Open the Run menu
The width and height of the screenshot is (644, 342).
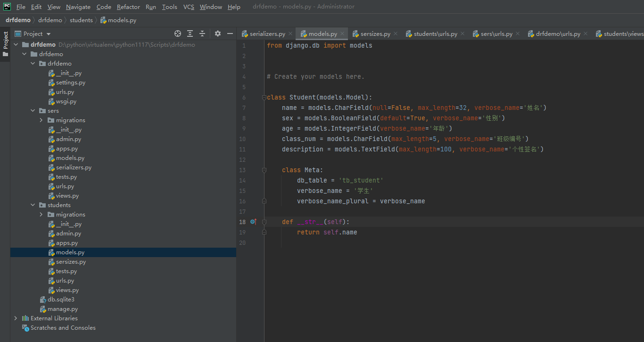[151, 7]
